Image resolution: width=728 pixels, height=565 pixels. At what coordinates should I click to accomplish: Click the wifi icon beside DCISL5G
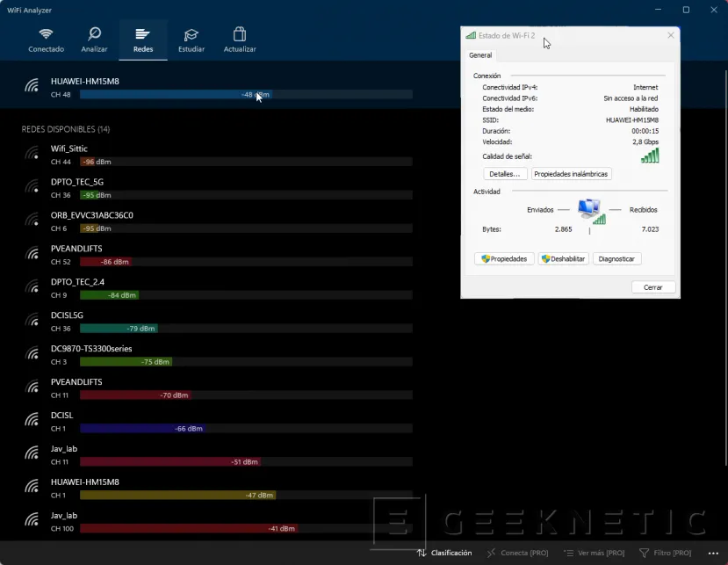pos(32,322)
